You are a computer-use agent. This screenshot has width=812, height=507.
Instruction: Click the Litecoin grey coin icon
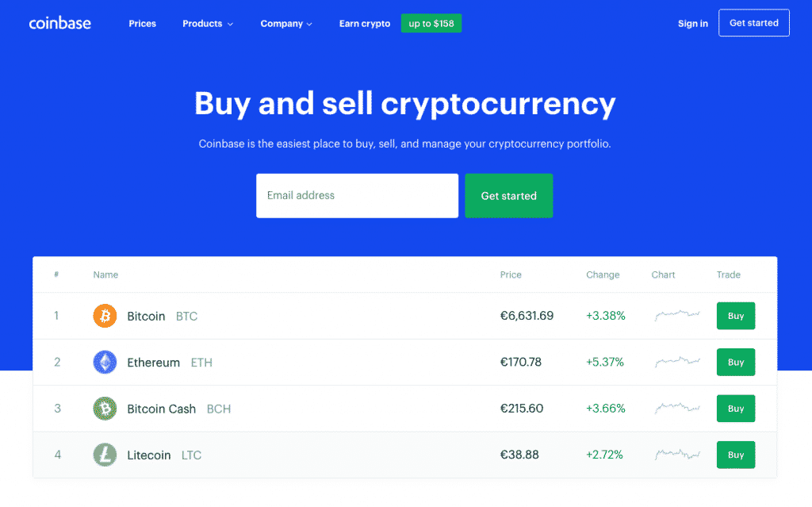tap(105, 455)
